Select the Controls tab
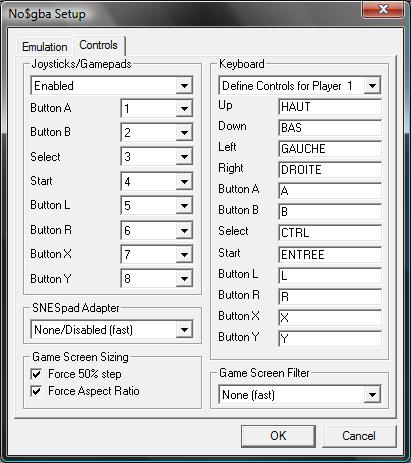 tap(98, 45)
